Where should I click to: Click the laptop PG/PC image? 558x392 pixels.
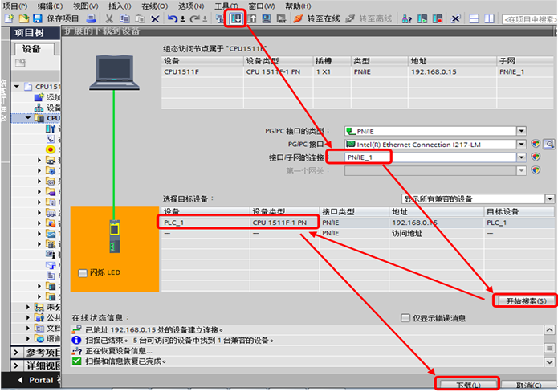114,72
